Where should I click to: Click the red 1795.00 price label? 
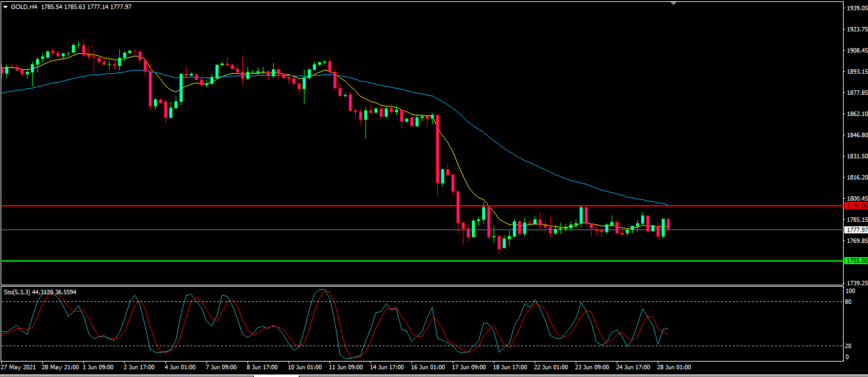[x=856, y=206]
